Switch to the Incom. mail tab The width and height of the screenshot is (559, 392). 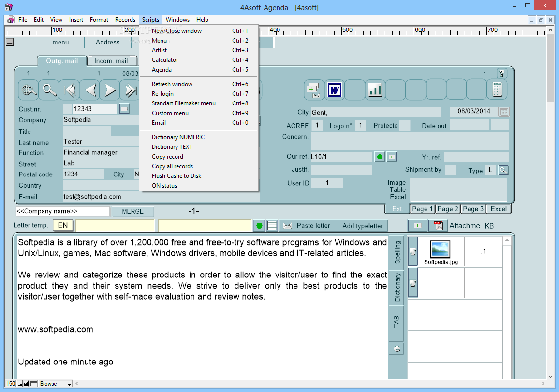pos(111,61)
